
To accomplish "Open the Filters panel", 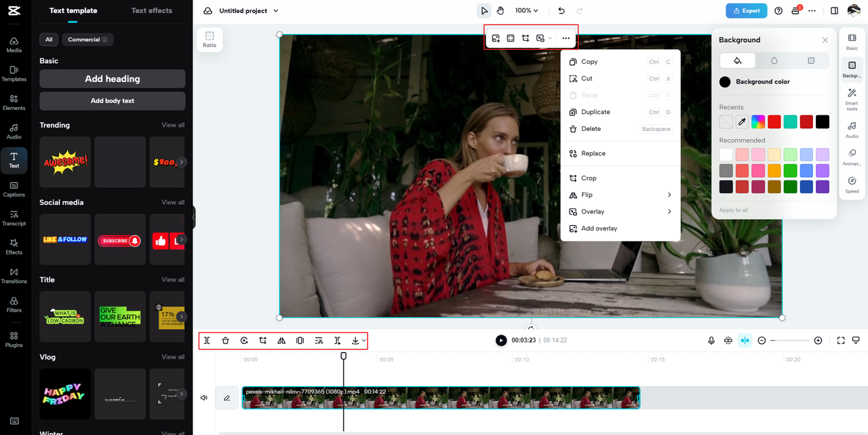I will pyautogui.click(x=14, y=305).
